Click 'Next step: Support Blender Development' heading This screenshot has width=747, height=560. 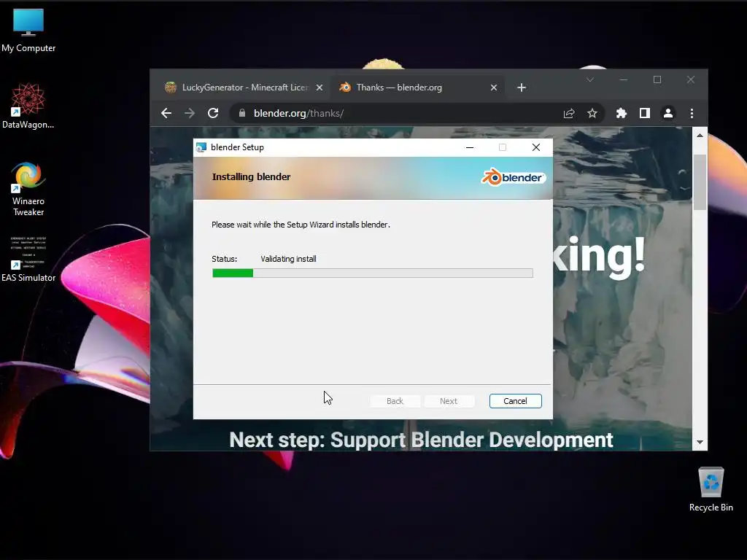point(421,440)
